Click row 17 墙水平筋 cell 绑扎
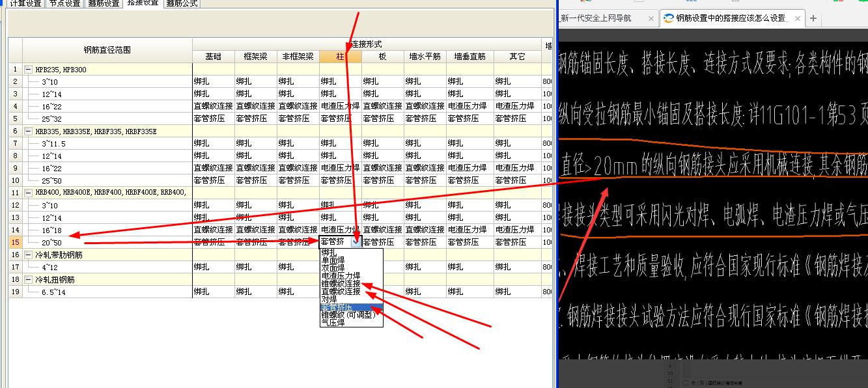 pyautogui.click(x=425, y=267)
